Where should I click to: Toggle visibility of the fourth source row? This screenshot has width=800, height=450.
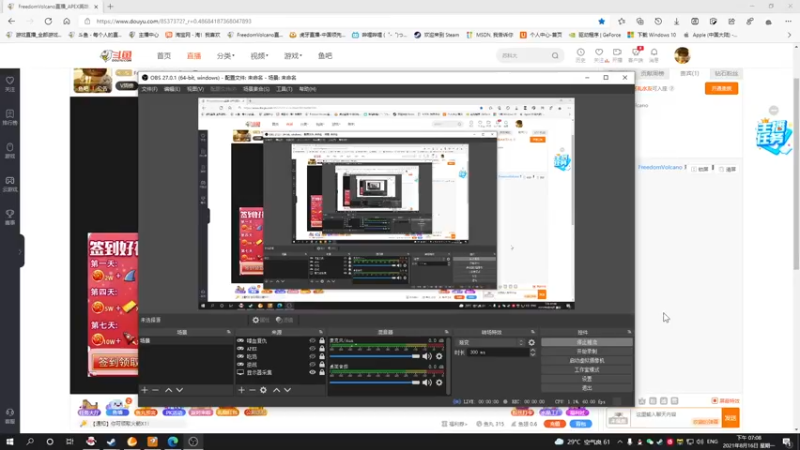pos(312,364)
